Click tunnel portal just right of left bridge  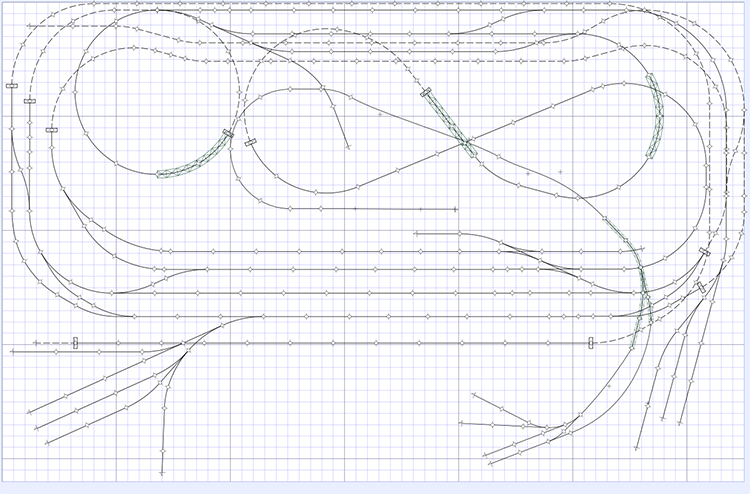[x=250, y=142]
